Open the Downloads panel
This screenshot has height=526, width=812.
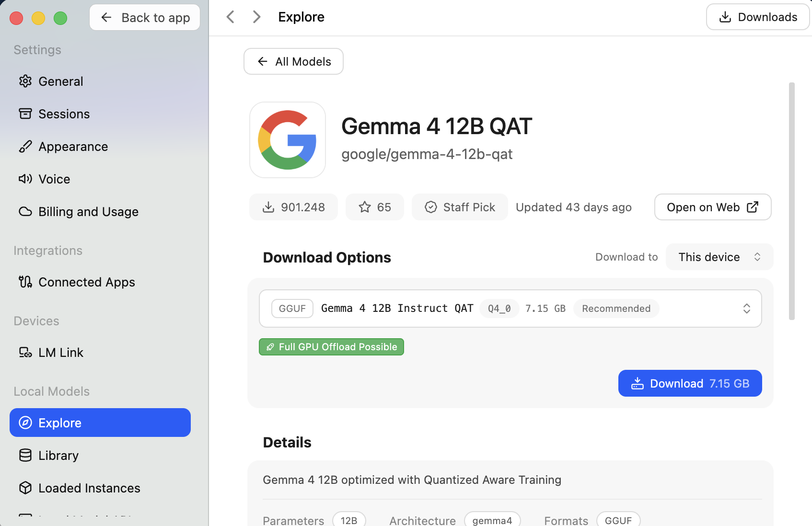point(758,17)
